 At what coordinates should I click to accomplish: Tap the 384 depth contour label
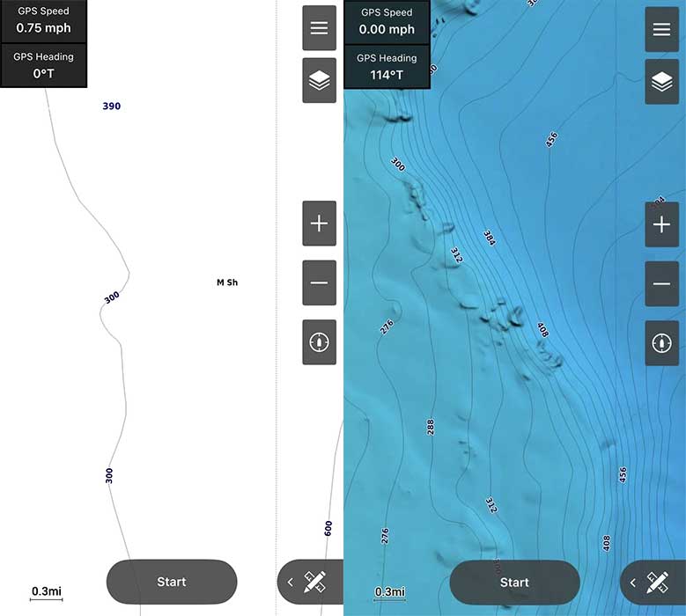[x=489, y=238]
